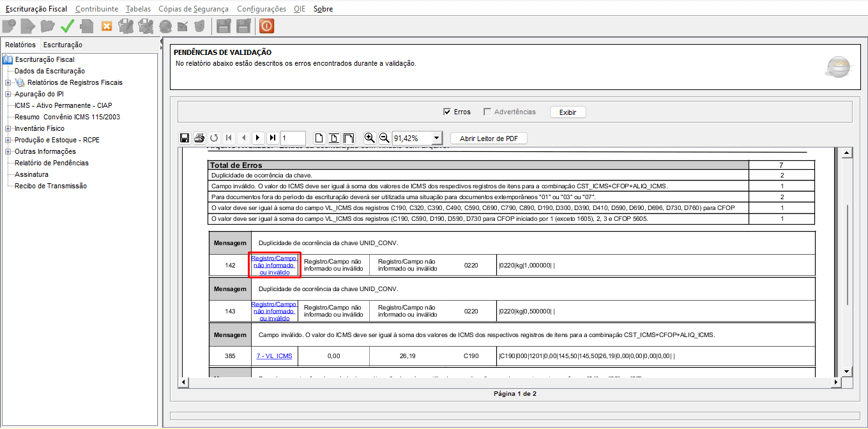Expand the Relatórios de Registros Fiscais node
This screenshot has width=868, height=429.
(x=8, y=82)
